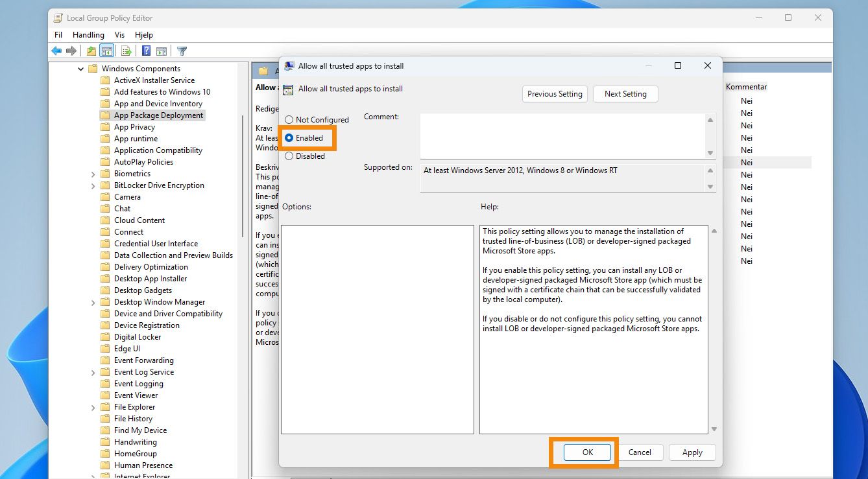Image resolution: width=868 pixels, height=479 pixels.
Task: Select the Enabled radio button
Action: click(289, 138)
